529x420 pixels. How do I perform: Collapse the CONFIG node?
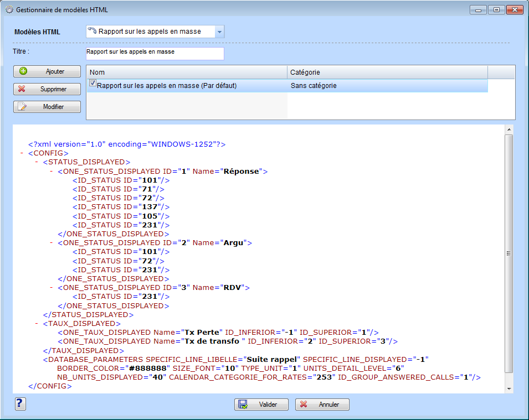click(x=22, y=153)
